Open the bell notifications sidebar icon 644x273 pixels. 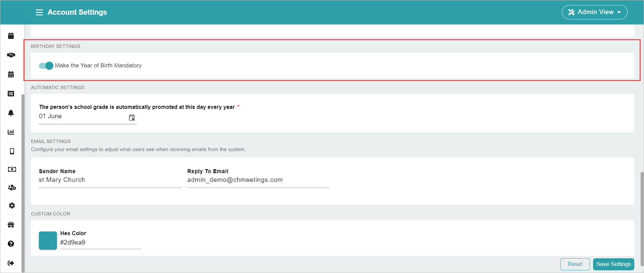tap(11, 113)
